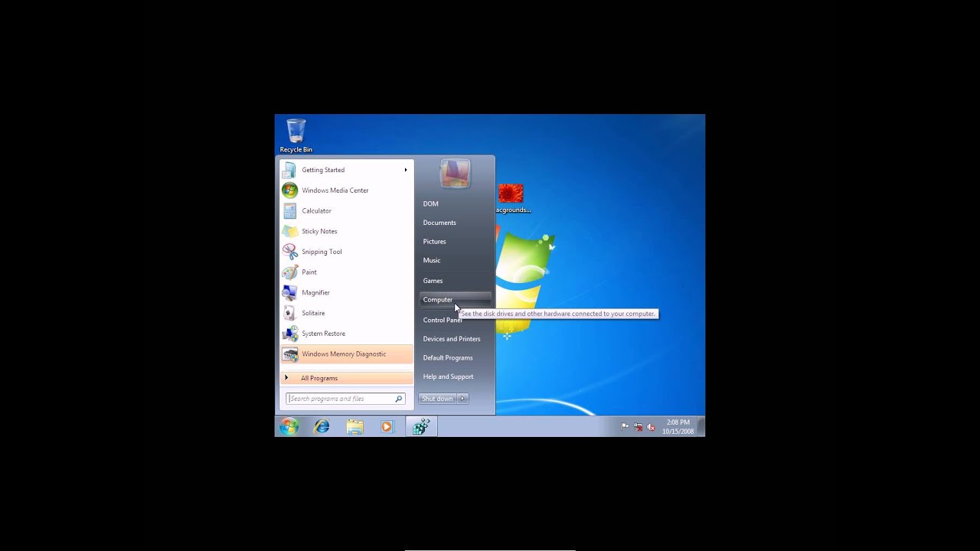Select Windows Memory Diagnostic text label

pos(344,354)
